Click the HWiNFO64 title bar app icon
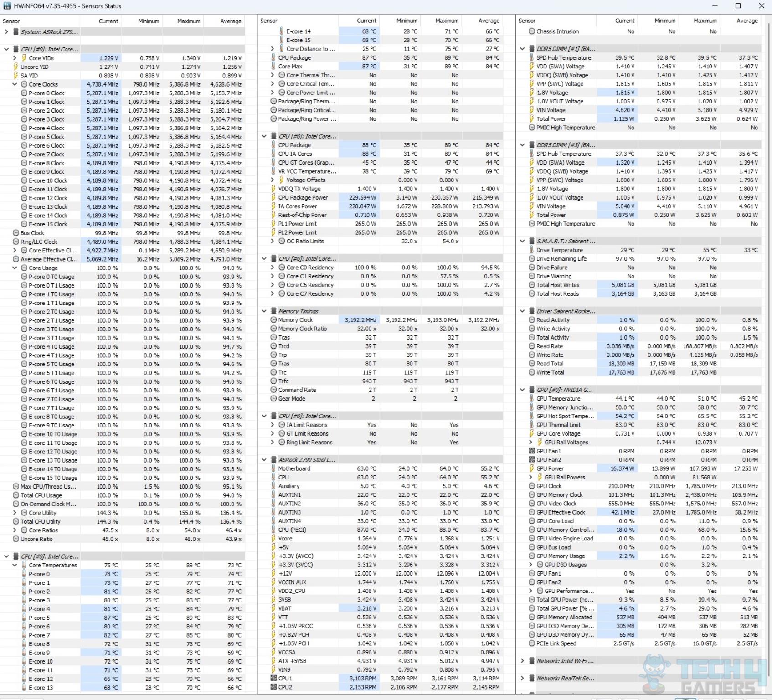Screen dimensions: 772x700 click(7, 6)
